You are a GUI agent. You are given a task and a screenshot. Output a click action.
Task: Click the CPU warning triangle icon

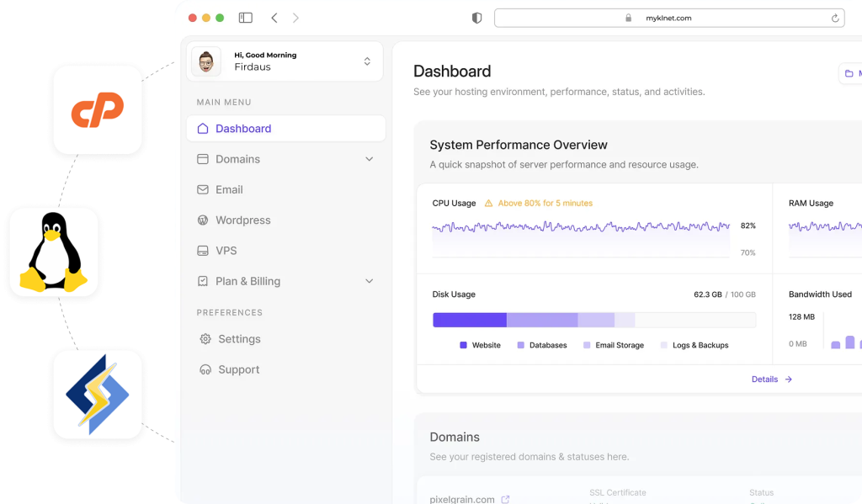click(x=488, y=204)
